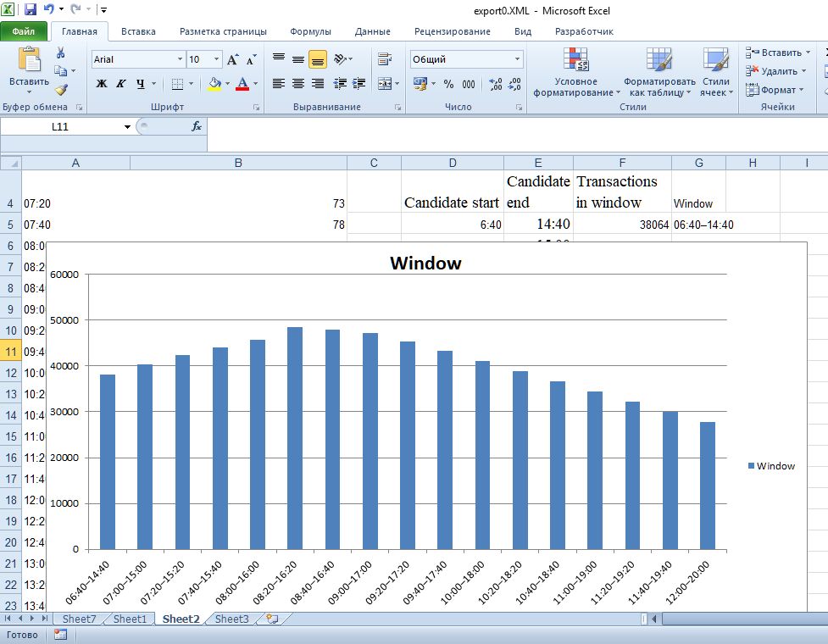
Task: Increase indent
Action: (x=359, y=83)
